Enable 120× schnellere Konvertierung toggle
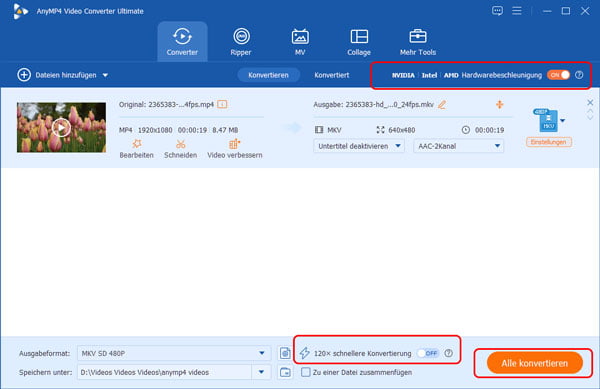600x389 pixels. [x=428, y=353]
